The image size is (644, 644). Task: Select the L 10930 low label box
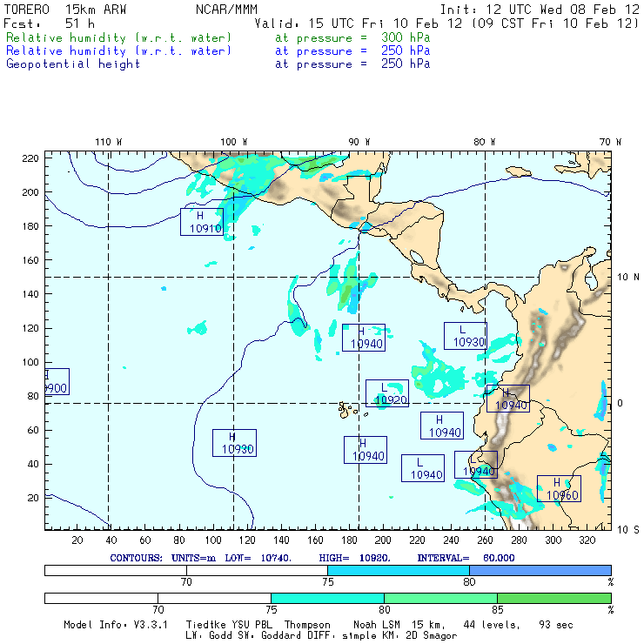[x=466, y=336]
